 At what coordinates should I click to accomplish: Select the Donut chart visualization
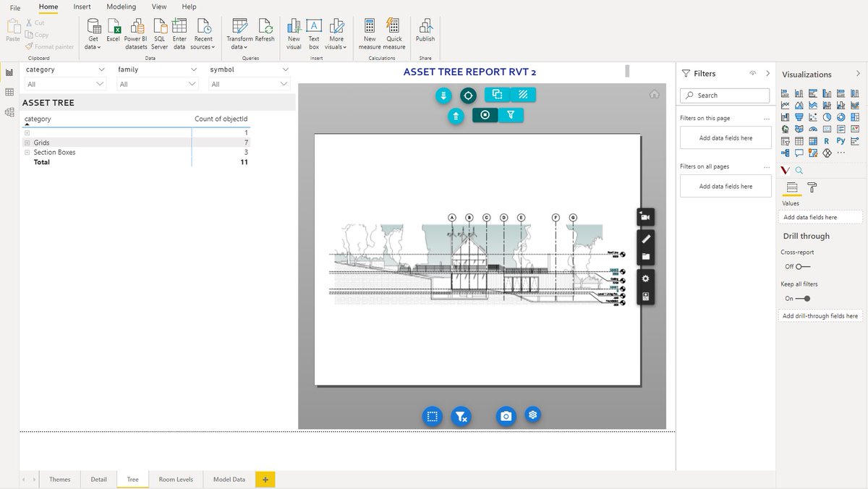841,117
